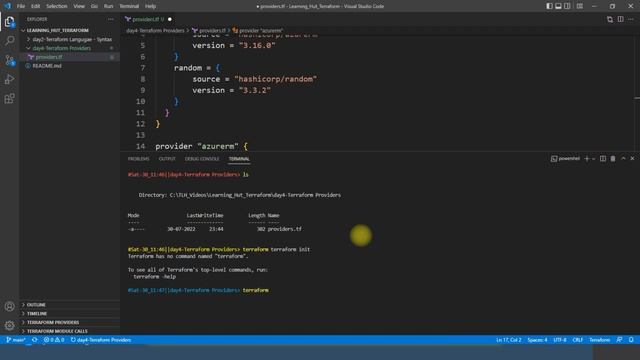Click the feedback icon in status bar
Screen dimensions: 640x360
click(620, 340)
